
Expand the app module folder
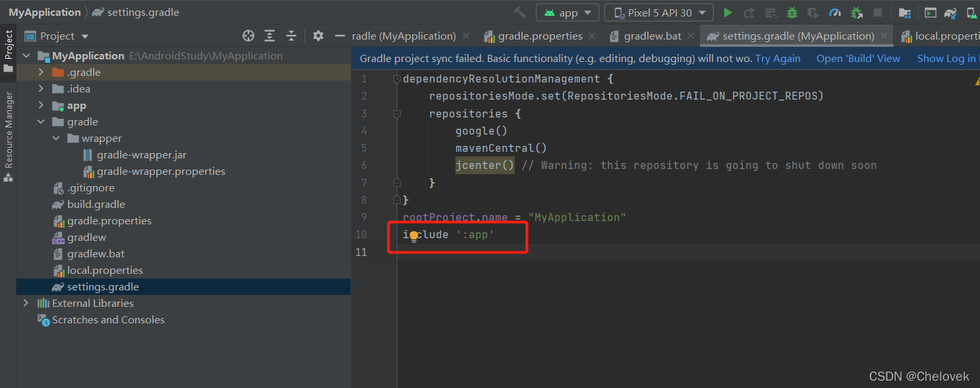point(41,106)
